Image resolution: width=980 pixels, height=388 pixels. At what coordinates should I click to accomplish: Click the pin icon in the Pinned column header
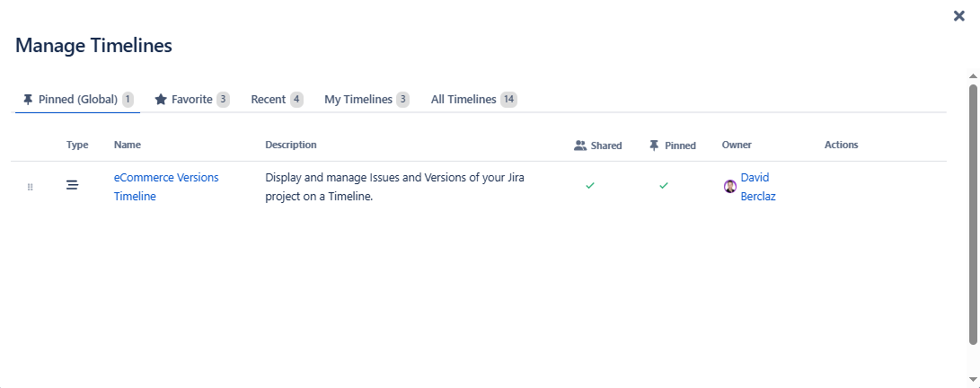654,145
